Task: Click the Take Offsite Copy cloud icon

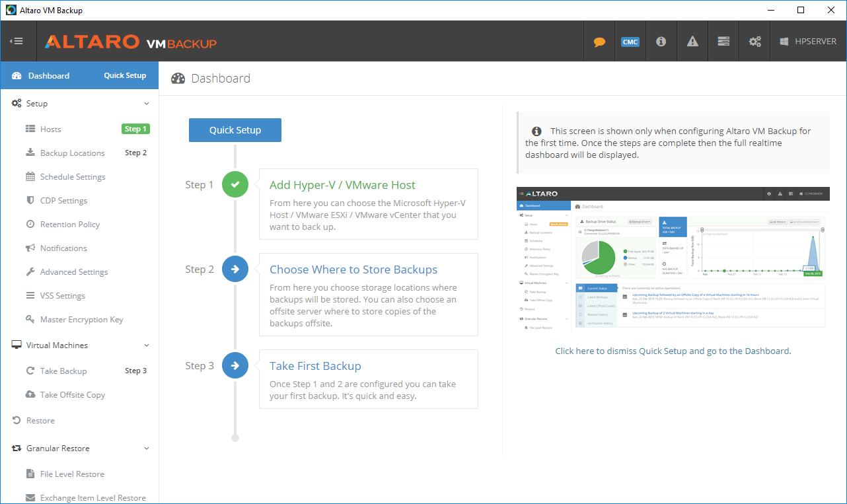Action: point(30,394)
